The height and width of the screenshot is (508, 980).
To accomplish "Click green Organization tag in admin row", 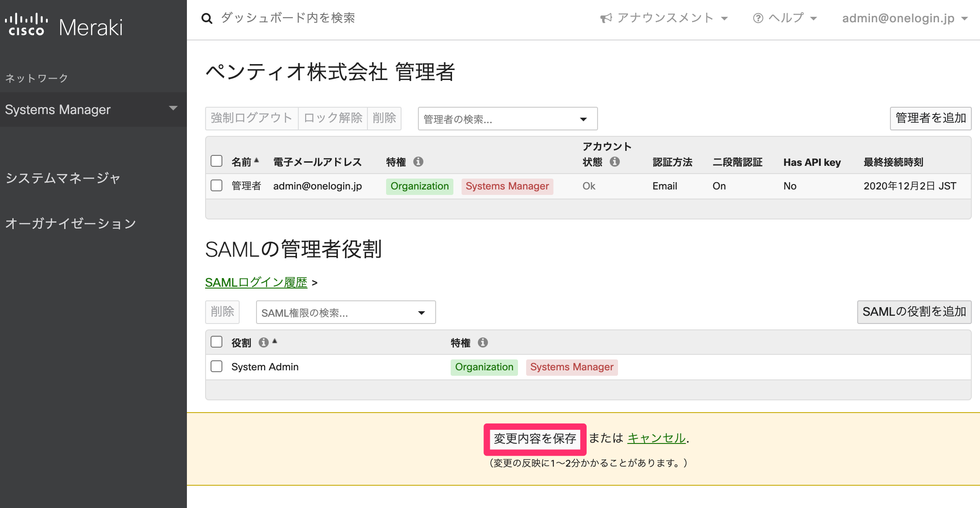I will tap(419, 186).
